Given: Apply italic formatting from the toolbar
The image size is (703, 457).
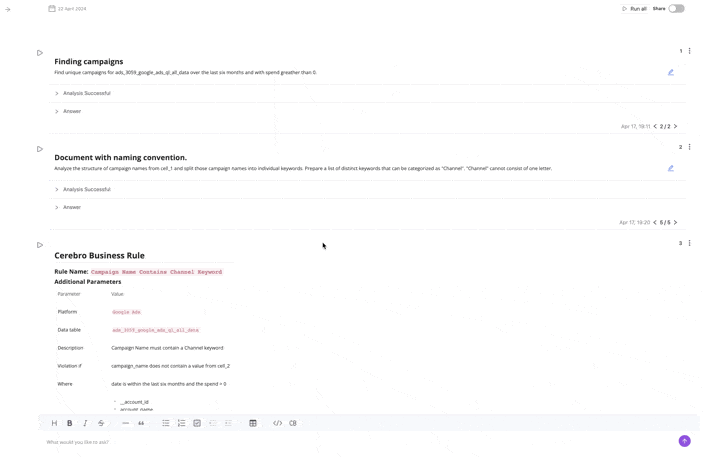Looking at the screenshot, I should (x=85, y=423).
